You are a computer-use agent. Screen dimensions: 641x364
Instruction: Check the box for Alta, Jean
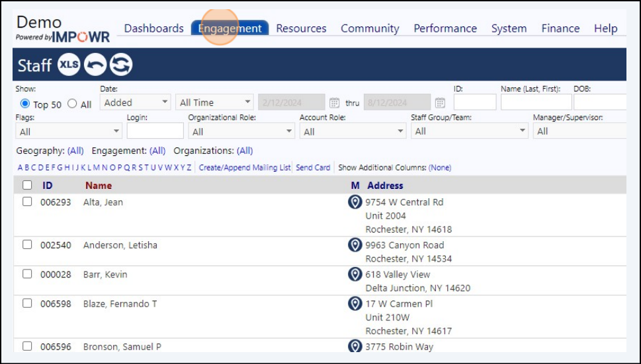point(27,201)
